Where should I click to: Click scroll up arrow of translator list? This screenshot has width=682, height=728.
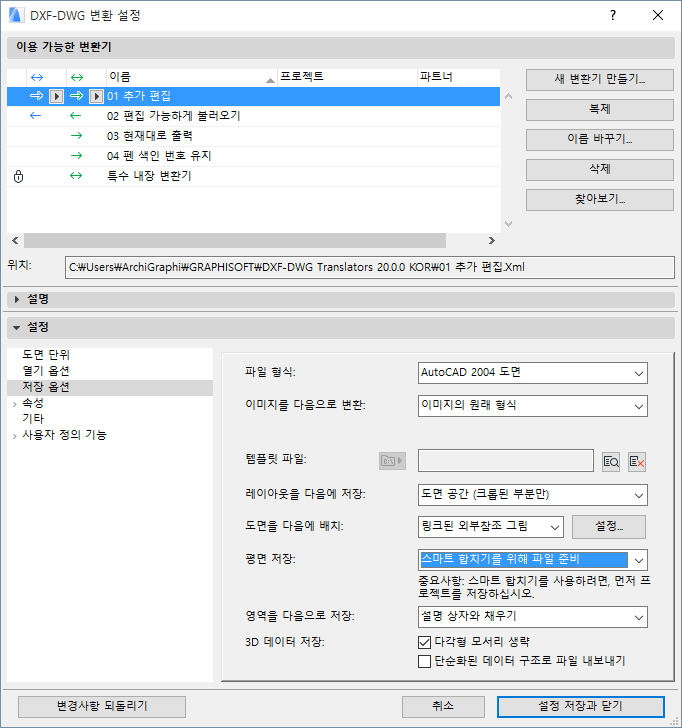(508, 97)
